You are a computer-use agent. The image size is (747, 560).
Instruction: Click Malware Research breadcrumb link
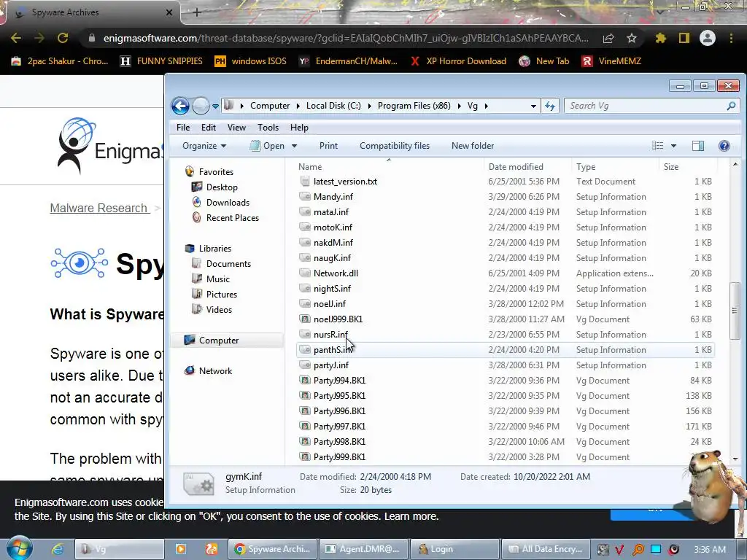pos(98,208)
